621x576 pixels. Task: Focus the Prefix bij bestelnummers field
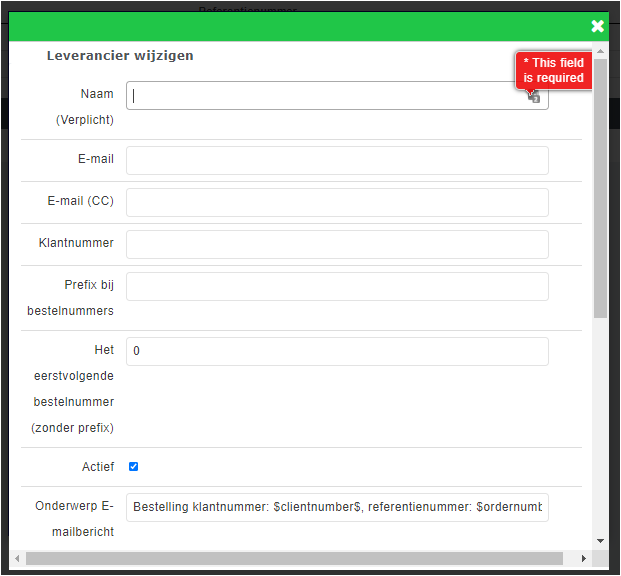[x=337, y=286]
